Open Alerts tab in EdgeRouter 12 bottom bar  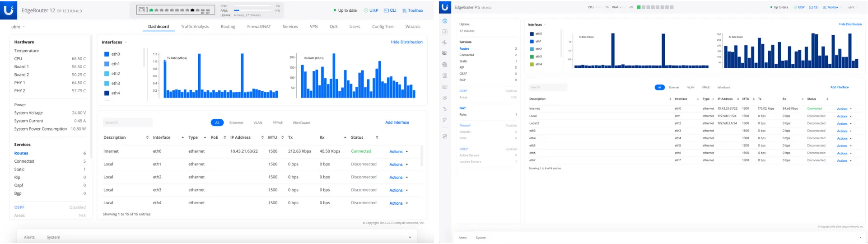click(29, 237)
